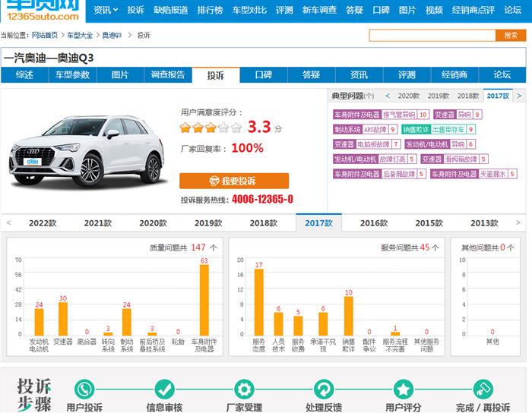The image size is (532, 413).
Task: Click the 用户投诉 phone step icon
Action: pyautogui.click(x=84, y=389)
